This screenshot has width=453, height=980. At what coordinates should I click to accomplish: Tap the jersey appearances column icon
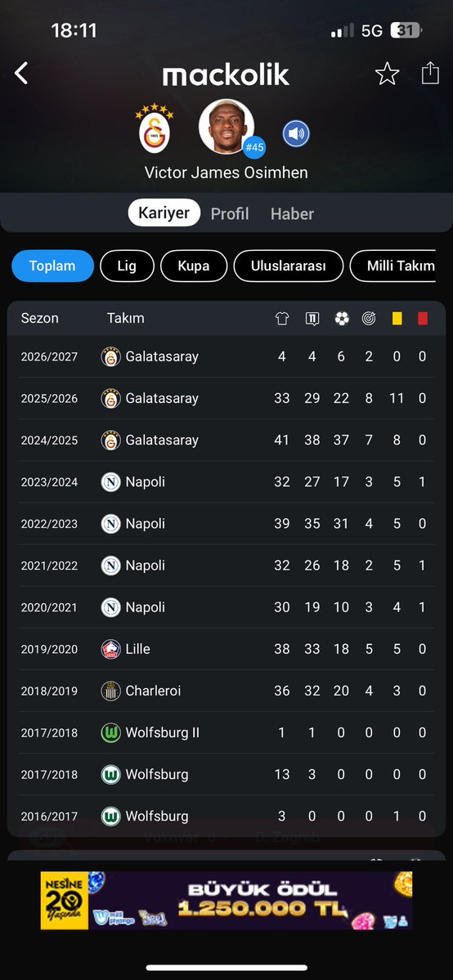(281, 319)
